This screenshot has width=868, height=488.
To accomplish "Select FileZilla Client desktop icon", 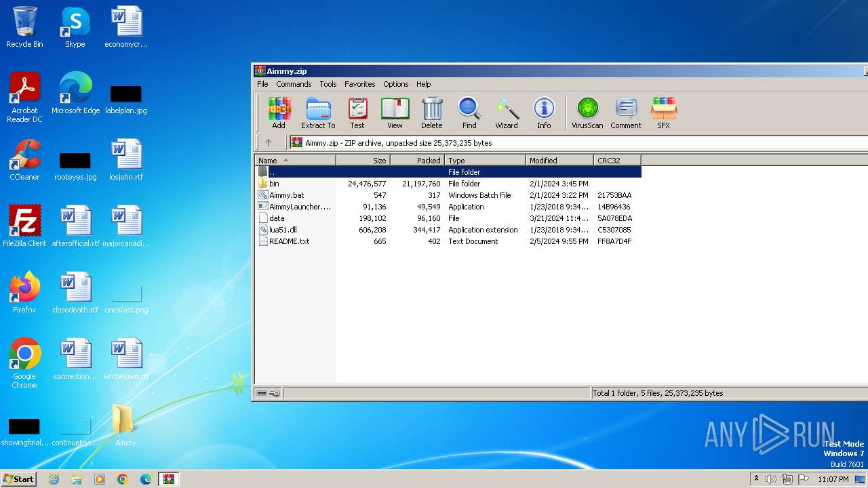I will (24, 226).
